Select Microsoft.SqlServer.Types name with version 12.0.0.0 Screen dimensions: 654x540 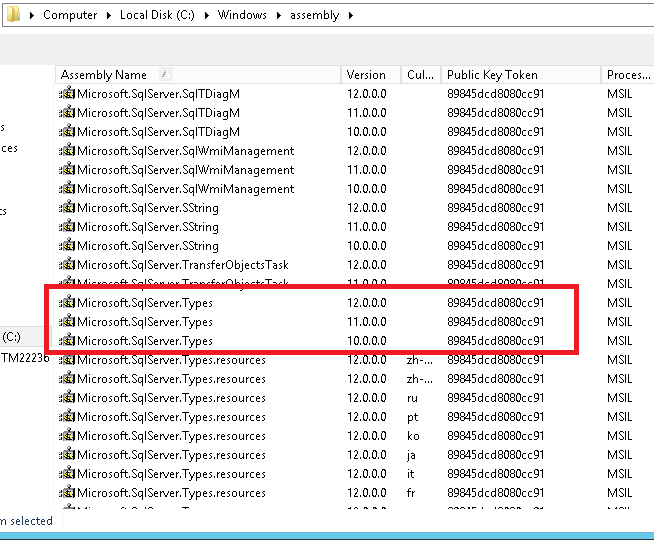[x=145, y=303]
